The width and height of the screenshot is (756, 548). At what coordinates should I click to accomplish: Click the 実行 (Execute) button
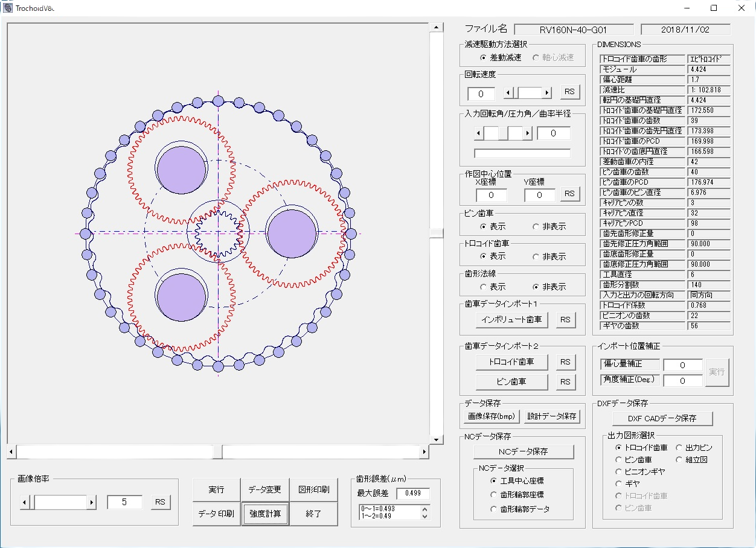[x=216, y=489]
